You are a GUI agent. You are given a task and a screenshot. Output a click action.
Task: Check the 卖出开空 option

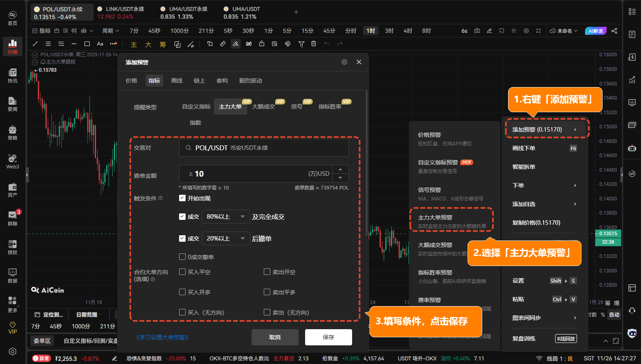(267, 272)
